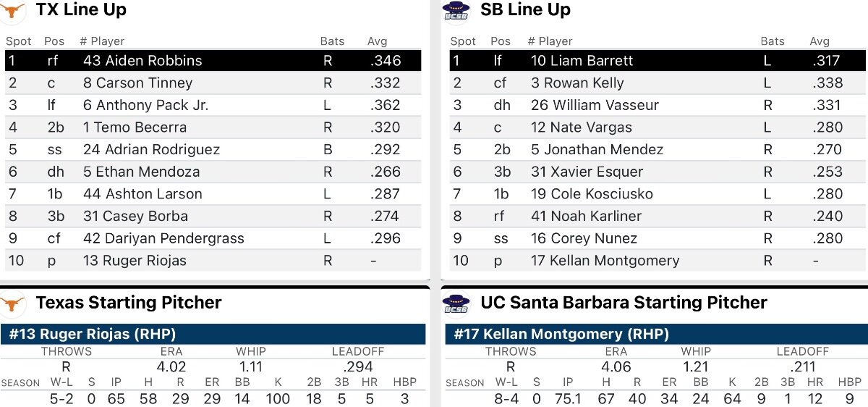Open player Anthony Pack Jr.
Screen dimensions: 868x407
pyautogui.click(x=145, y=105)
